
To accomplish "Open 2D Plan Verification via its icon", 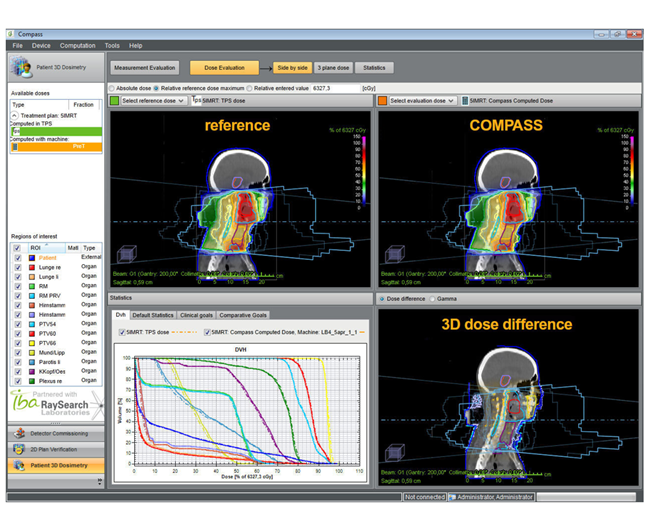I will [19, 449].
